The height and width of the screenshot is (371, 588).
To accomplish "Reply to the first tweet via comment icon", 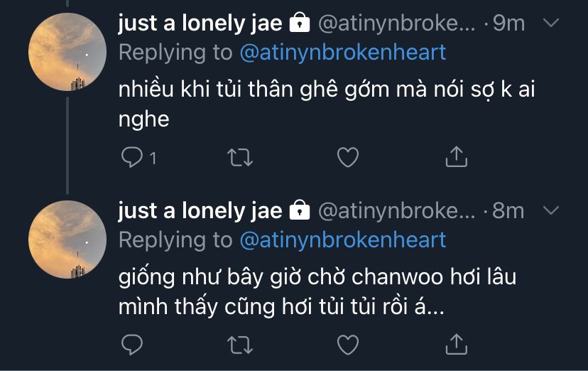I will (132, 157).
